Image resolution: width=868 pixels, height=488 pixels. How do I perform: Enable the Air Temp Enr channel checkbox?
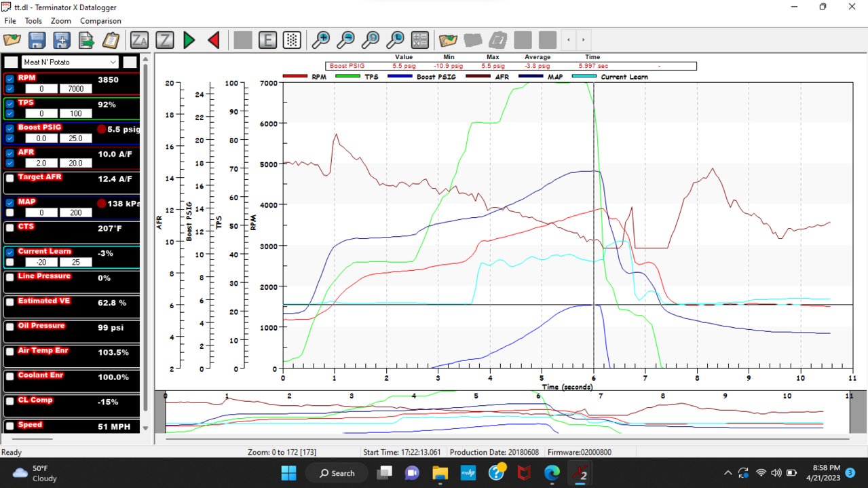click(10, 352)
